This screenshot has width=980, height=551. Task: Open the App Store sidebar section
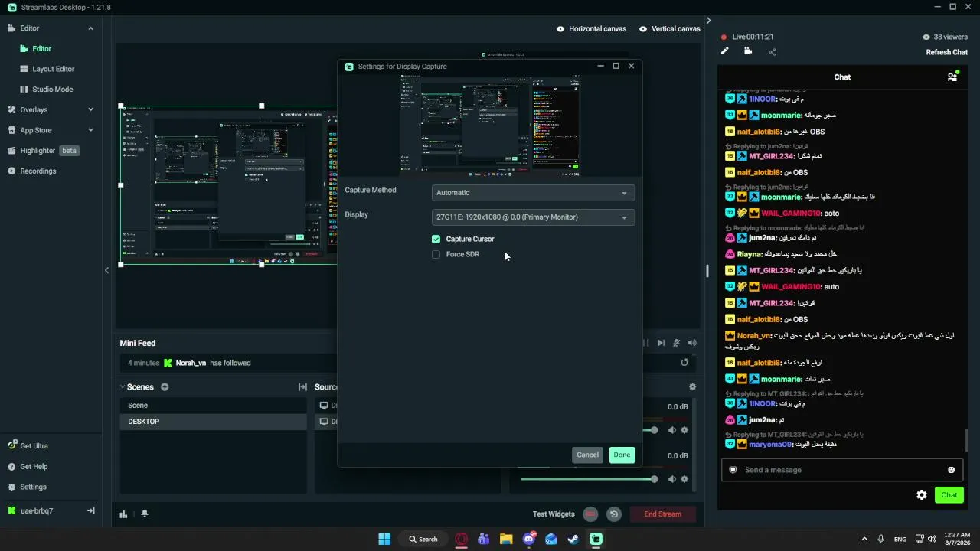click(x=35, y=130)
